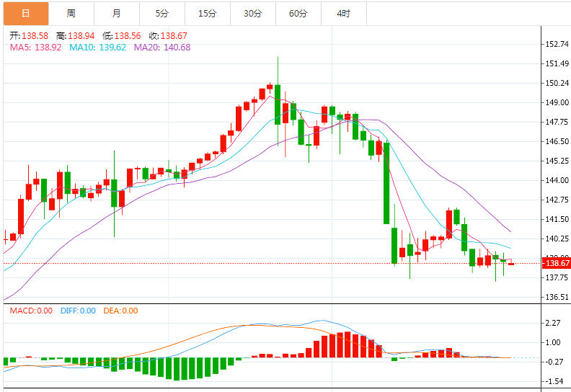Click the tallest green candle at the chart peak

click(x=278, y=104)
